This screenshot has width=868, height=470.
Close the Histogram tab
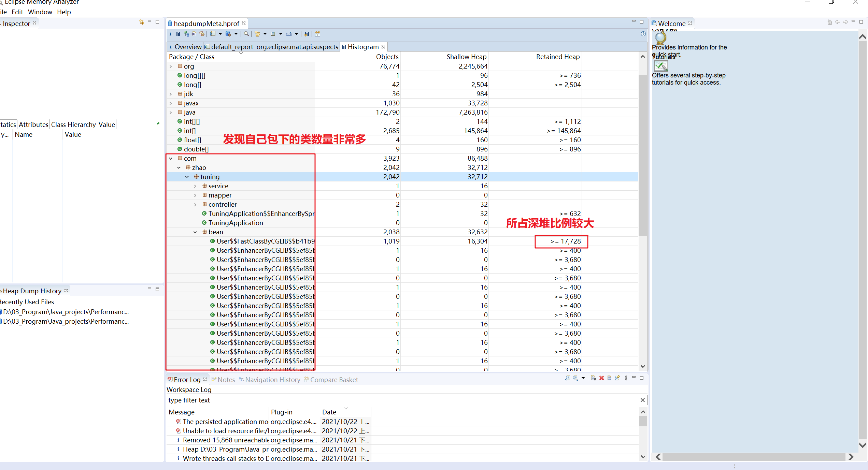[x=383, y=47]
